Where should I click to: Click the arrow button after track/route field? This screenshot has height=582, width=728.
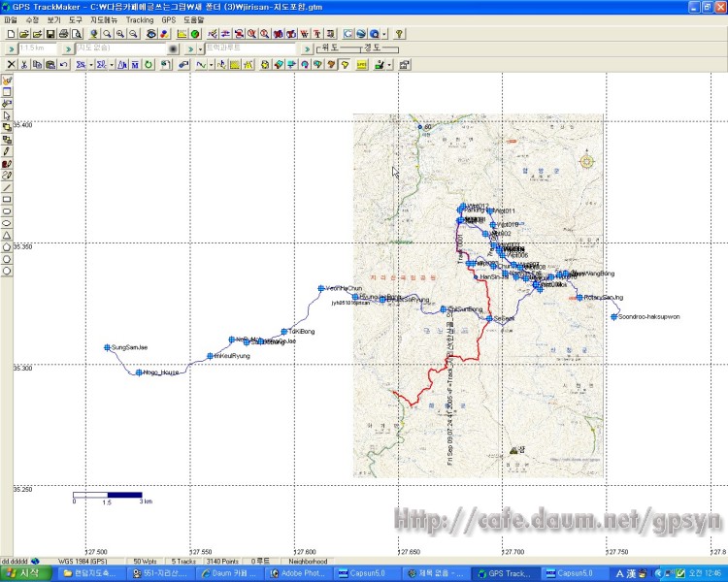pos(307,48)
